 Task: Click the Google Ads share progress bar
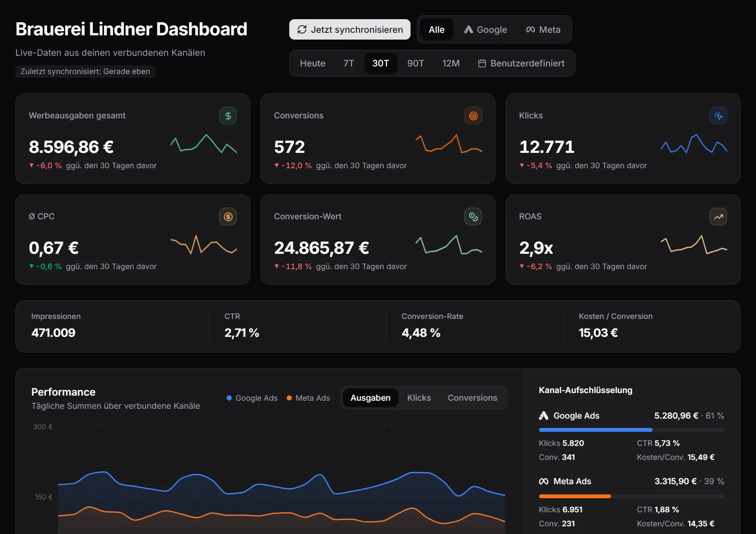click(632, 430)
